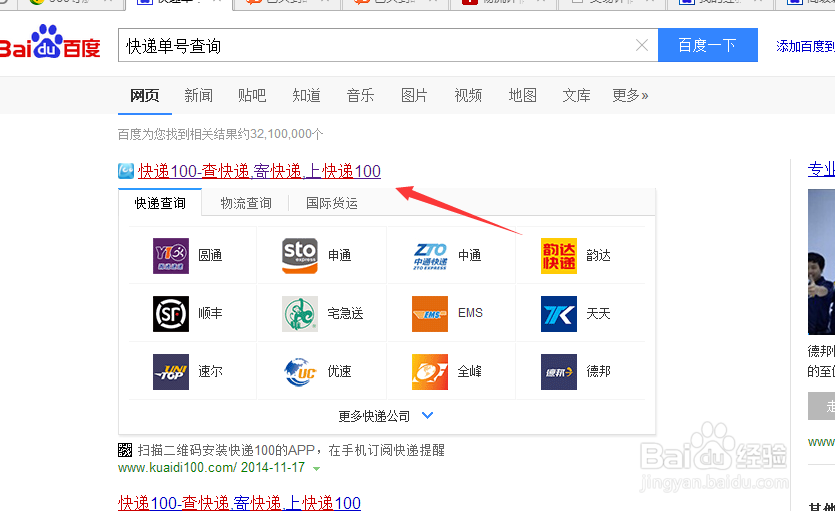The image size is (835, 511).
Task: Open the dropdown arrow after kuaidi100 date
Action: 316,468
